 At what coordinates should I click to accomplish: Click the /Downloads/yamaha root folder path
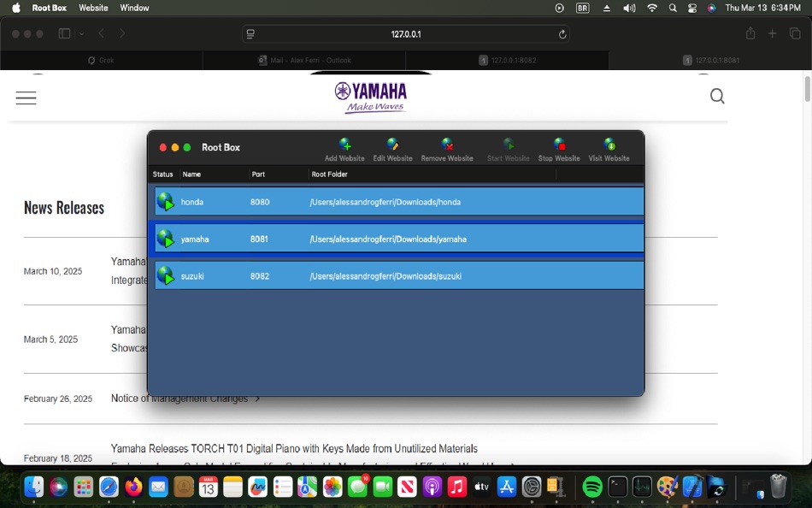pos(388,239)
